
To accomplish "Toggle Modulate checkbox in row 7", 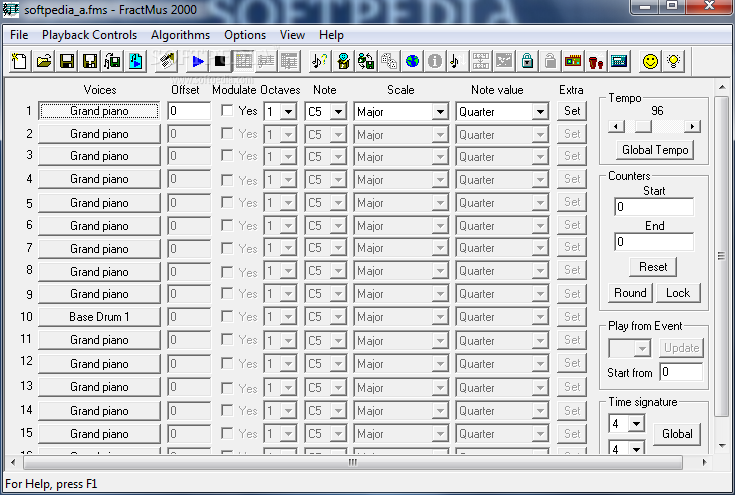I will tap(227, 248).
